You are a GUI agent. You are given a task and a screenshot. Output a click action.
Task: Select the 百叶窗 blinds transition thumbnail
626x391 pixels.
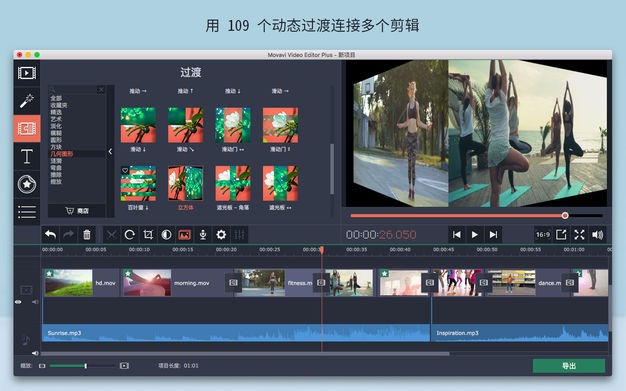click(138, 183)
